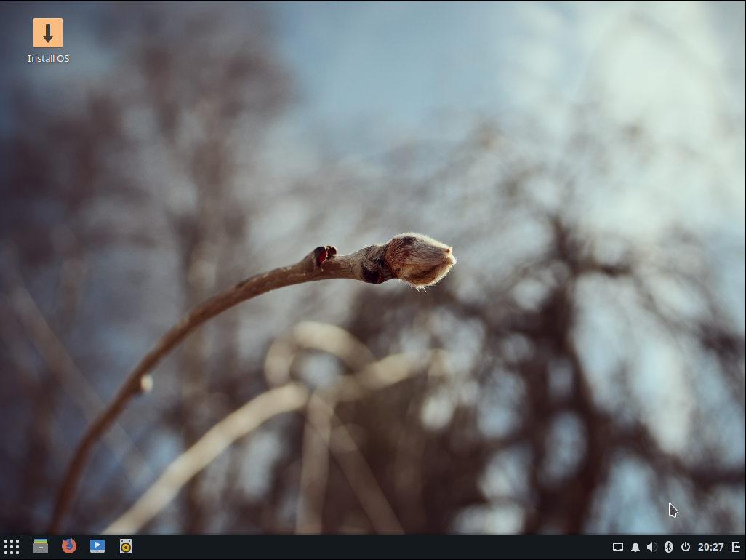Open the Bluetooth status menu
The image size is (746, 560).
click(x=668, y=547)
